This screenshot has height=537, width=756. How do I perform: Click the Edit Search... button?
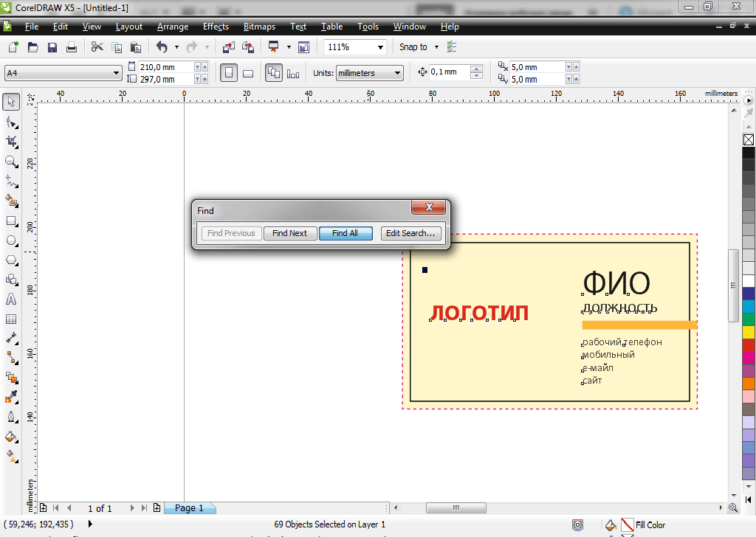click(411, 233)
